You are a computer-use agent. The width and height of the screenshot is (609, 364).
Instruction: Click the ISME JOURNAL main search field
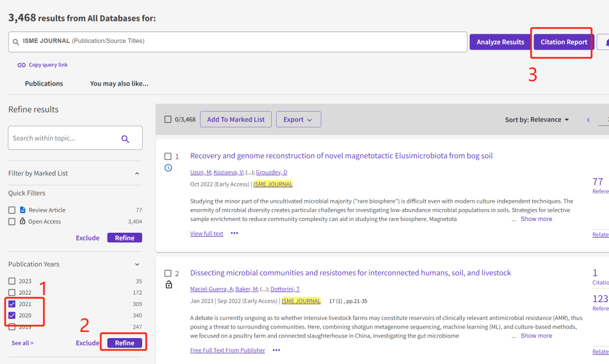[x=238, y=42]
